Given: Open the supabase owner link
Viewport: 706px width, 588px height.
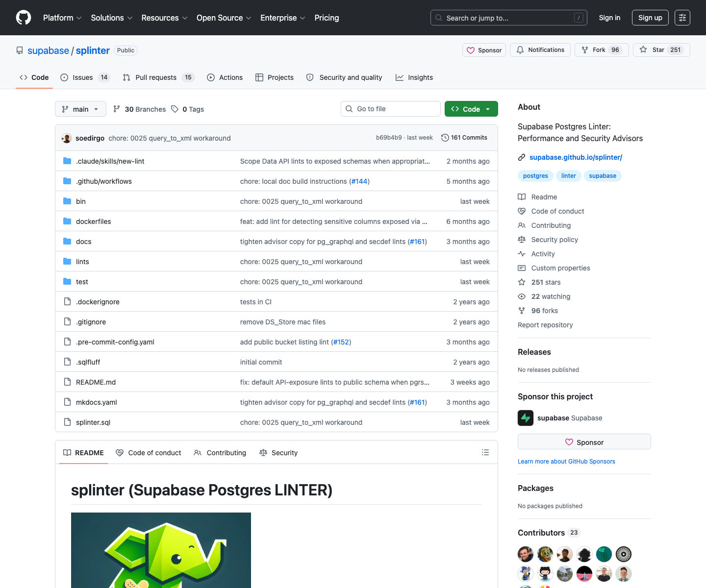Looking at the screenshot, I should [x=48, y=50].
